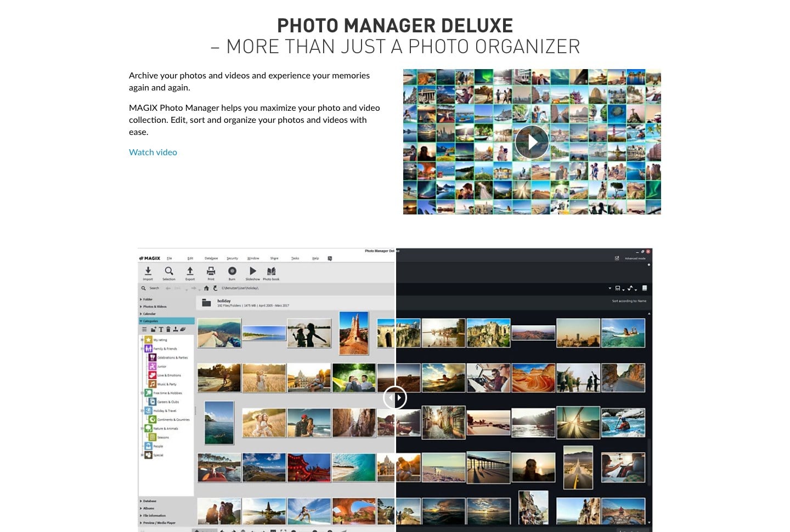Play the photo collage video
Screen dimensions: 790x532
coord(532,142)
